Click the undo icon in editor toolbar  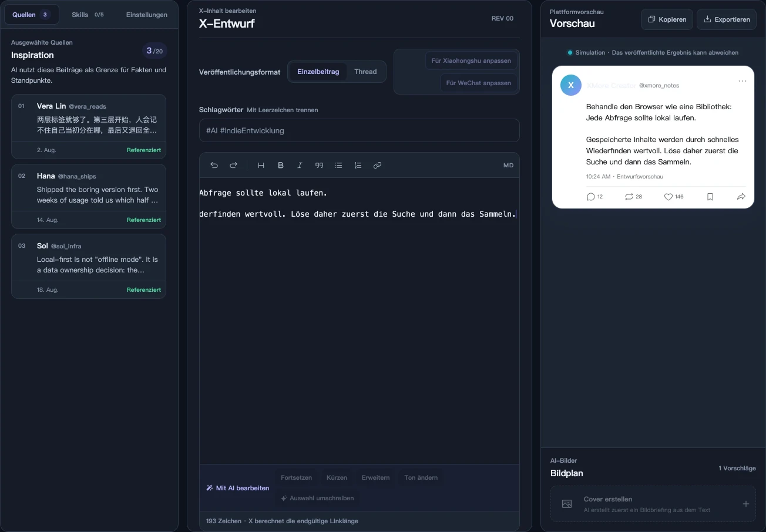[x=214, y=166]
